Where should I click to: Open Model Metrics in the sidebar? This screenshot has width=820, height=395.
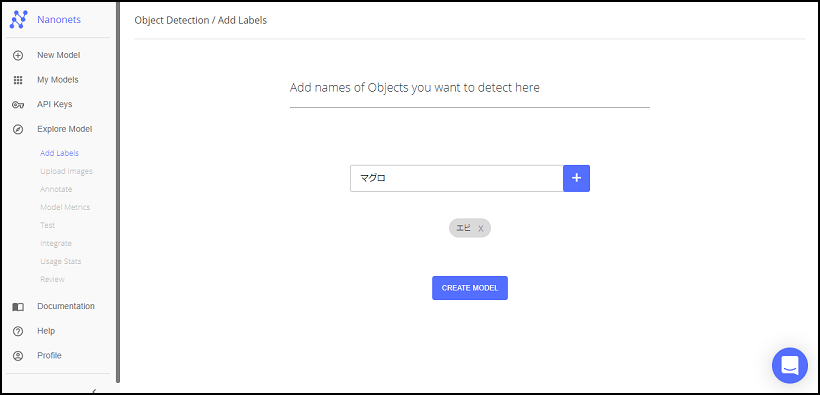[x=65, y=207]
